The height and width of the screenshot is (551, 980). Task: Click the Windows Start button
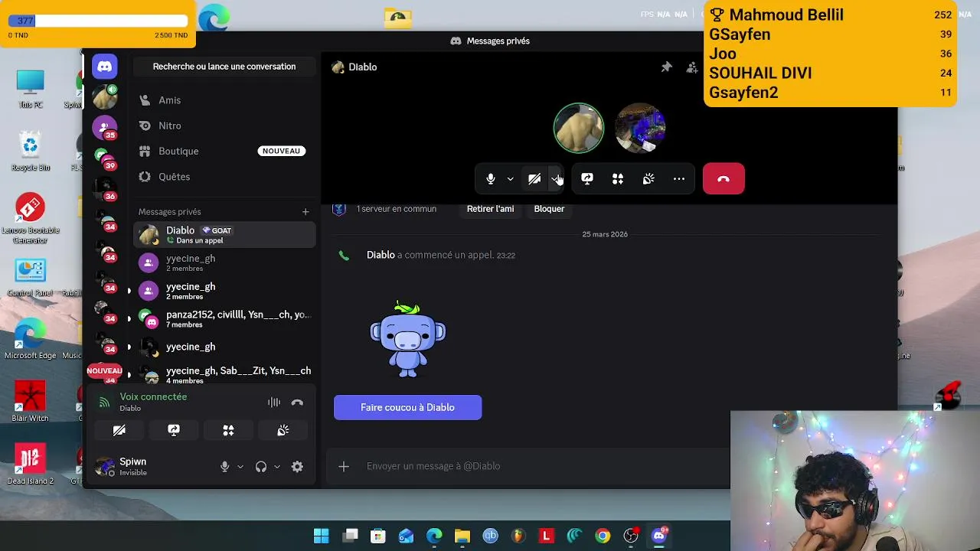pyautogui.click(x=322, y=536)
